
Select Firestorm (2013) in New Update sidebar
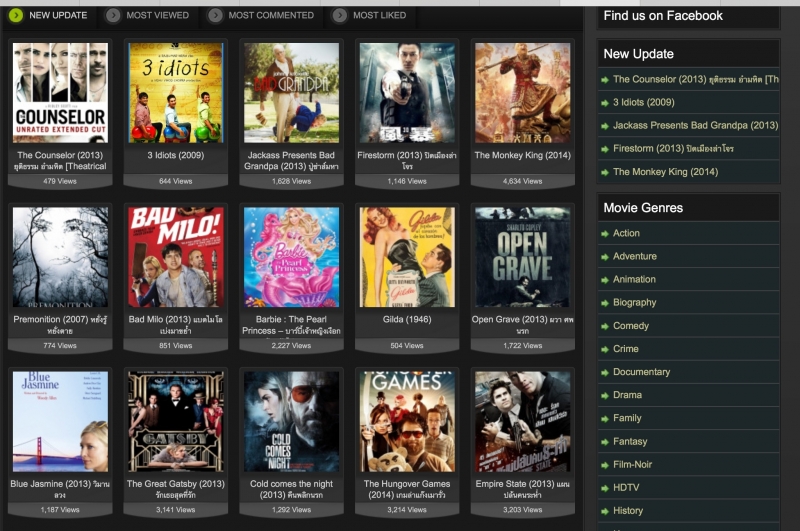(x=689, y=148)
